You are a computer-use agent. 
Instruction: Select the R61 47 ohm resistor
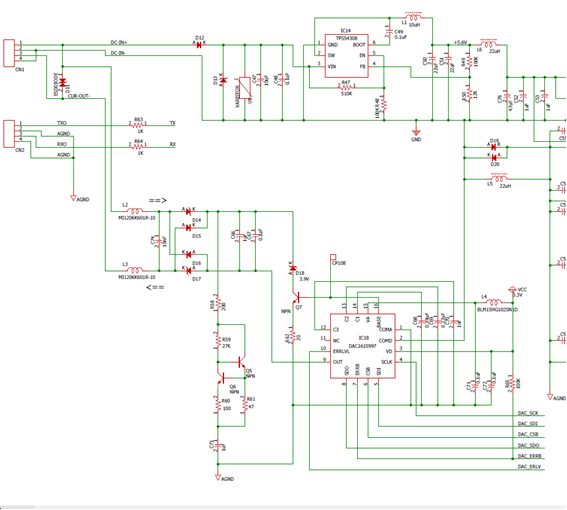click(245, 405)
